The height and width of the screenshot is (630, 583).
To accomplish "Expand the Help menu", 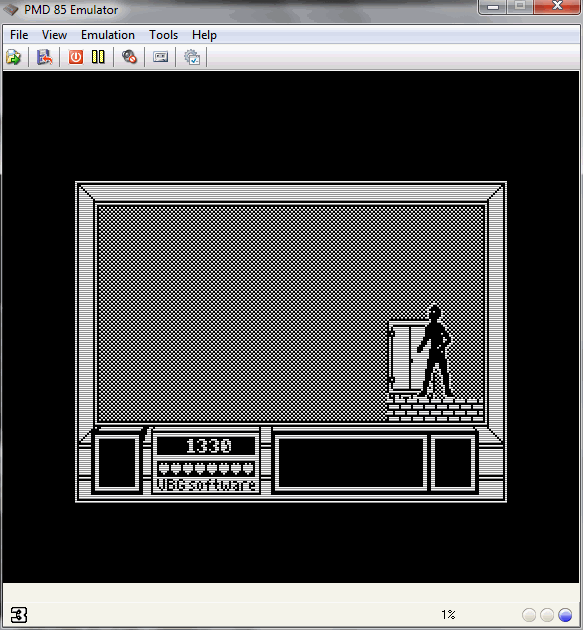I will point(204,35).
